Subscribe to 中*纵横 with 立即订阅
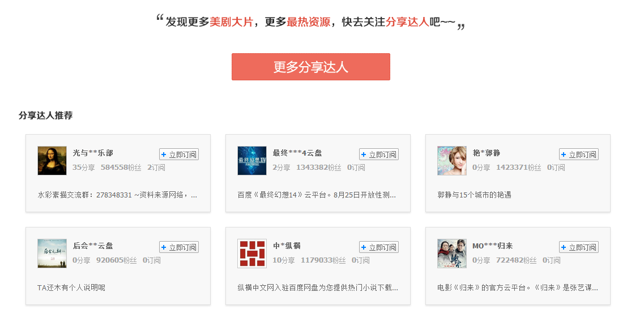The image size is (644, 335). [379, 247]
